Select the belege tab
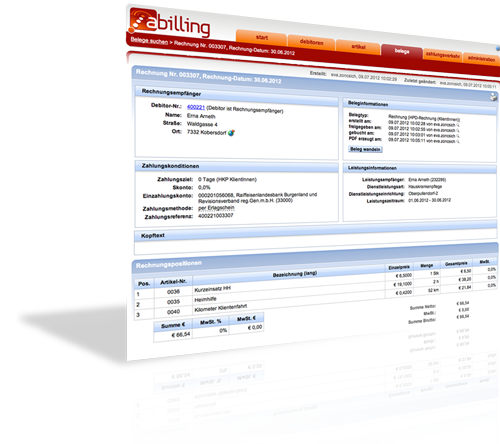 (402, 51)
